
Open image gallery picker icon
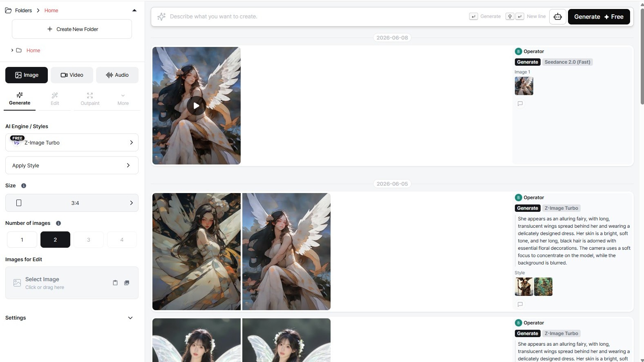click(127, 283)
